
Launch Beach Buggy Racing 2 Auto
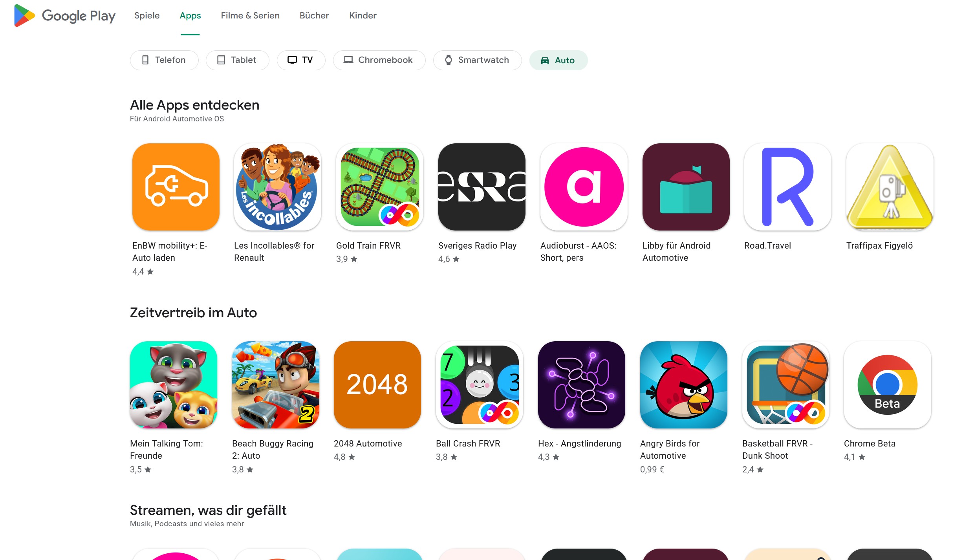coord(278,385)
